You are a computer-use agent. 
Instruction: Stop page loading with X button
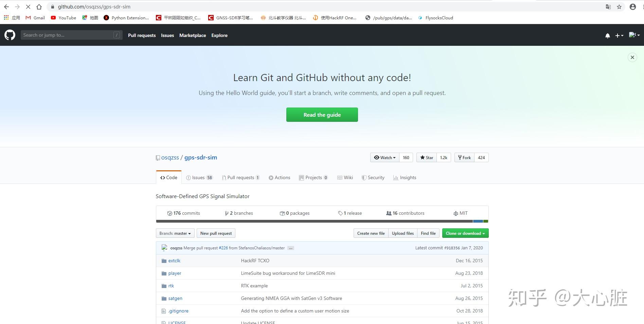point(28,7)
